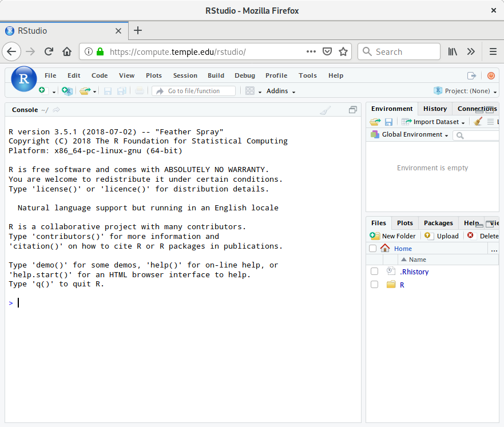
Task: Click the create project icon
Action: [67, 91]
